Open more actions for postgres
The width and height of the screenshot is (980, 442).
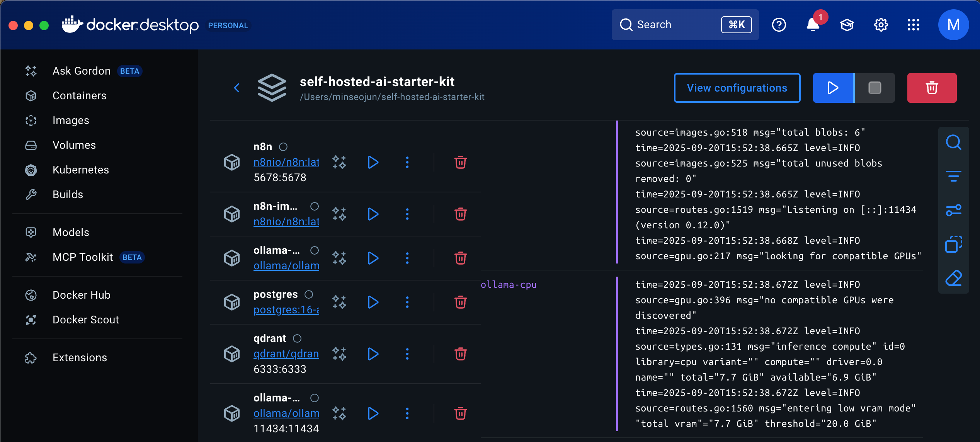tap(407, 302)
